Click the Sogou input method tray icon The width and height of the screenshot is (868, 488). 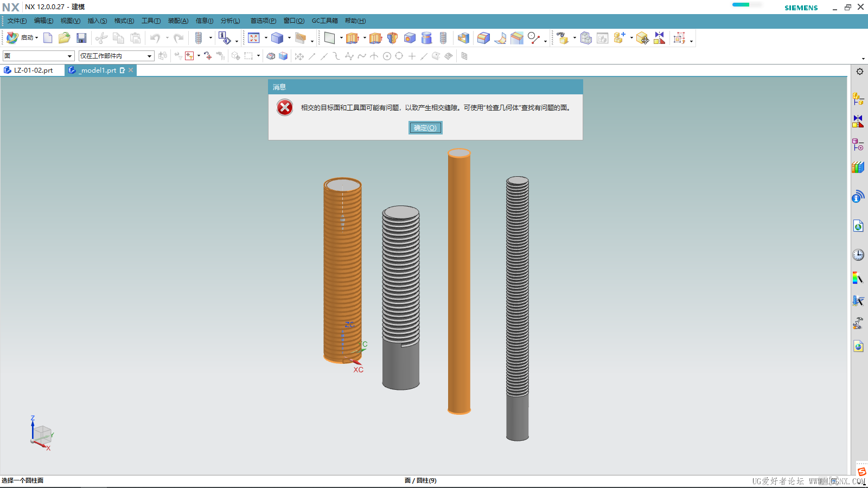pyautogui.click(x=861, y=472)
